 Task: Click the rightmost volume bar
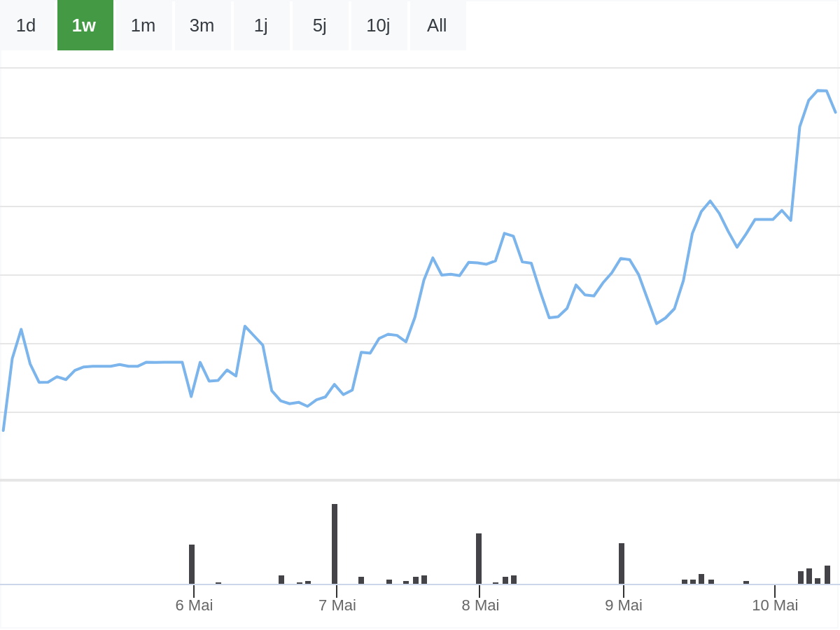(827, 575)
